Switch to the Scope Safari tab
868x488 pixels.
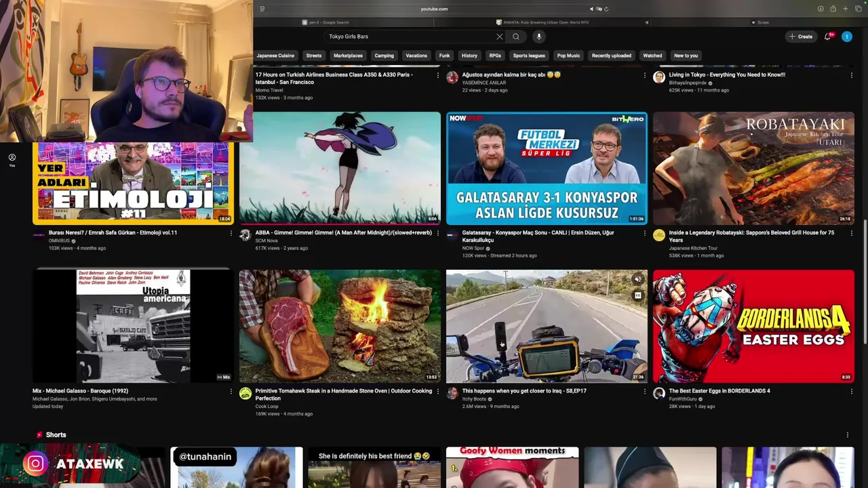pyautogui.click(x=759, y=22)
